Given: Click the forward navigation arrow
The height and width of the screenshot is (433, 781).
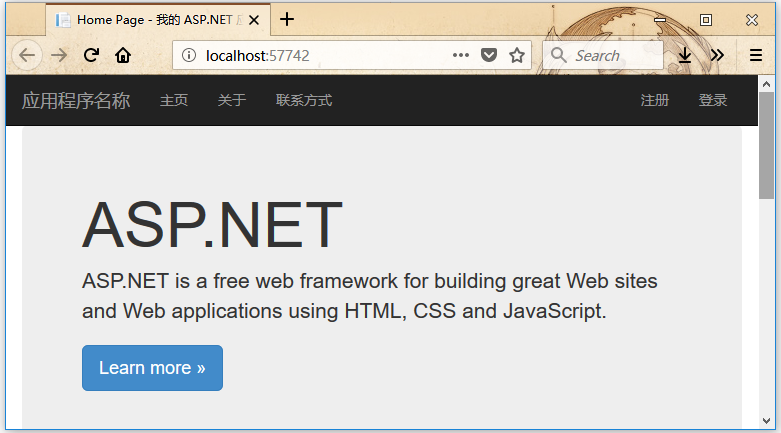Looking at the screenshot, I should pos(59,55).
